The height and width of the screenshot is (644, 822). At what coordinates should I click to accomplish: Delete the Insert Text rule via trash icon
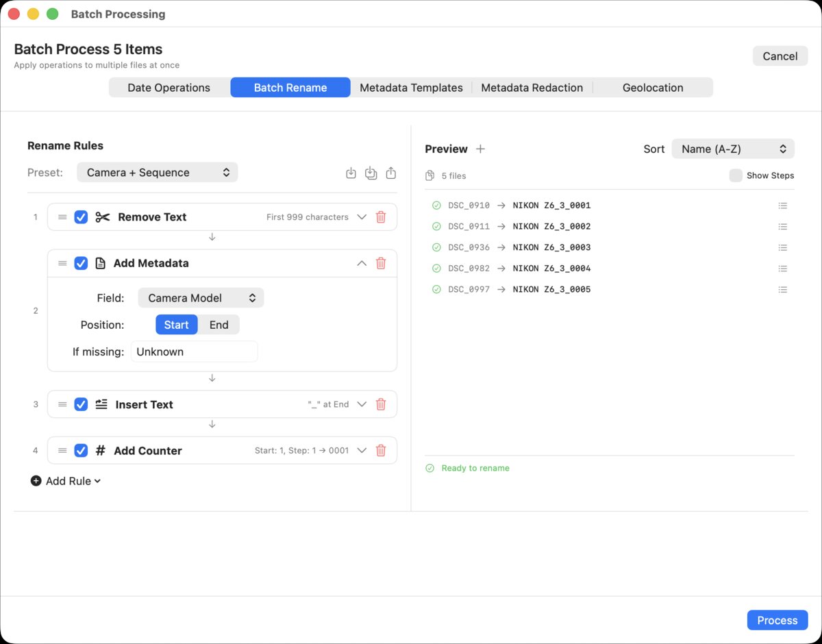381,404
